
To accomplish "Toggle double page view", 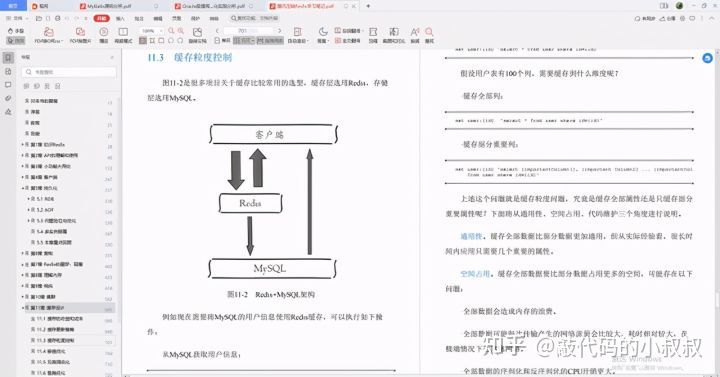I will tap(244, 40).
